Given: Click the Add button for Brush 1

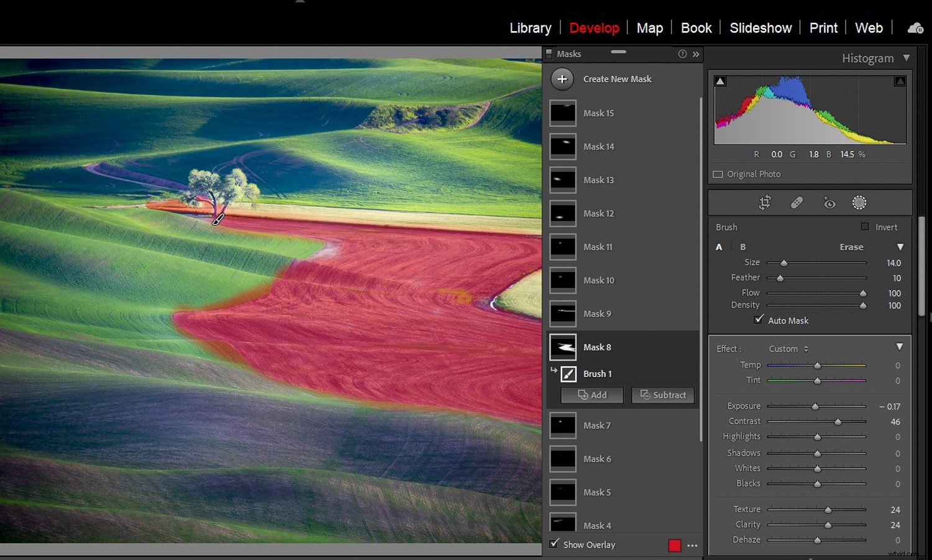Looking at the screenshot, I should [591, 395].
